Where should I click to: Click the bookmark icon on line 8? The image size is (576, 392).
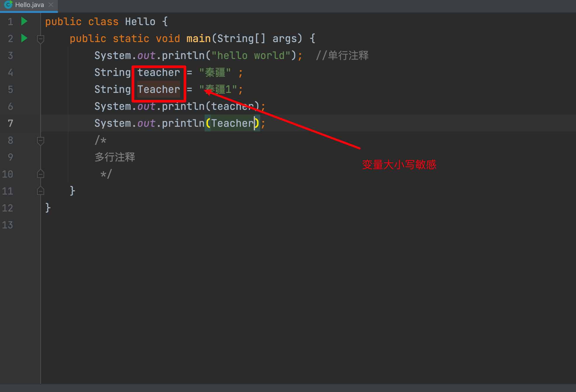40,140
